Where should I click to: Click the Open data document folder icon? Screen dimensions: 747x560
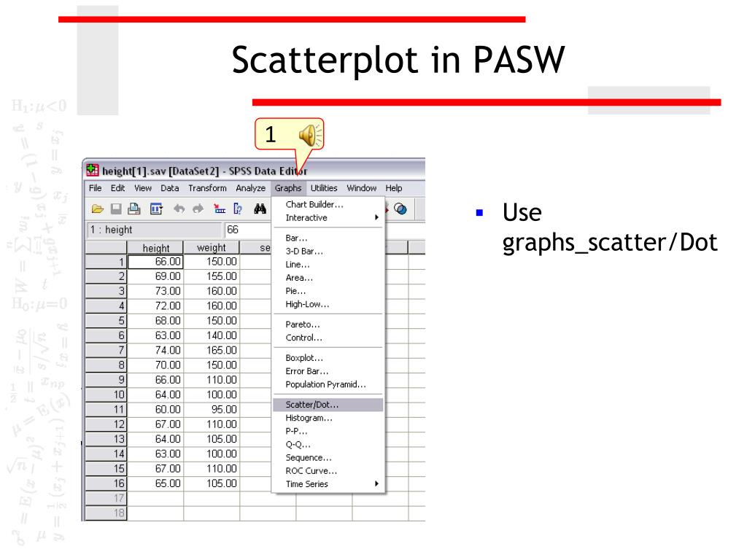click(98, 209)
